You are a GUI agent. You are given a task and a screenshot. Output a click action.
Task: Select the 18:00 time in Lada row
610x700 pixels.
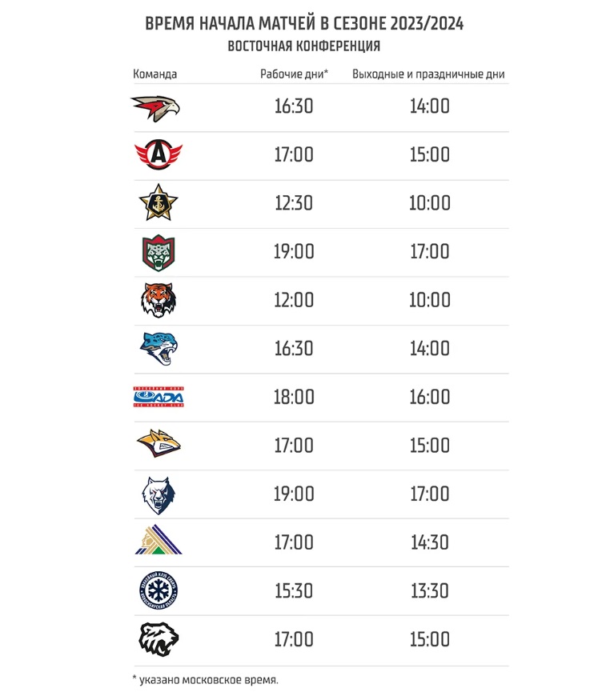[x=294, y=398]
